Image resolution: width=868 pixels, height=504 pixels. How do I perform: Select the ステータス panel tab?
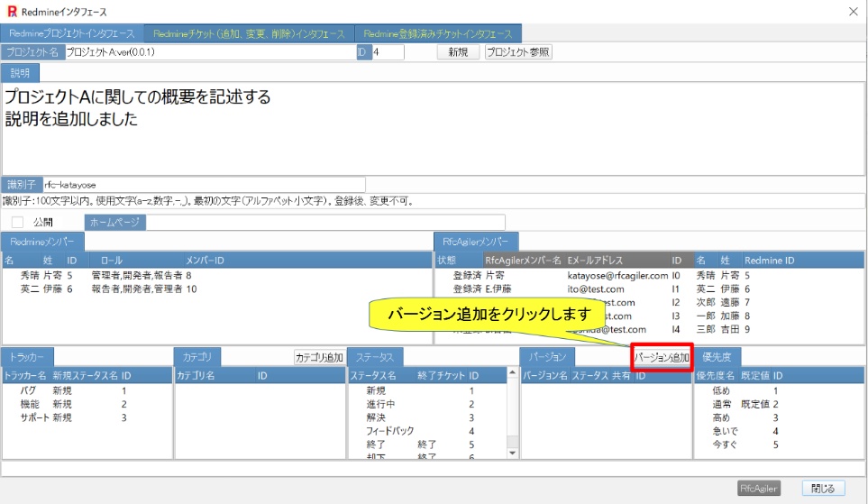(x=375, y=357)
